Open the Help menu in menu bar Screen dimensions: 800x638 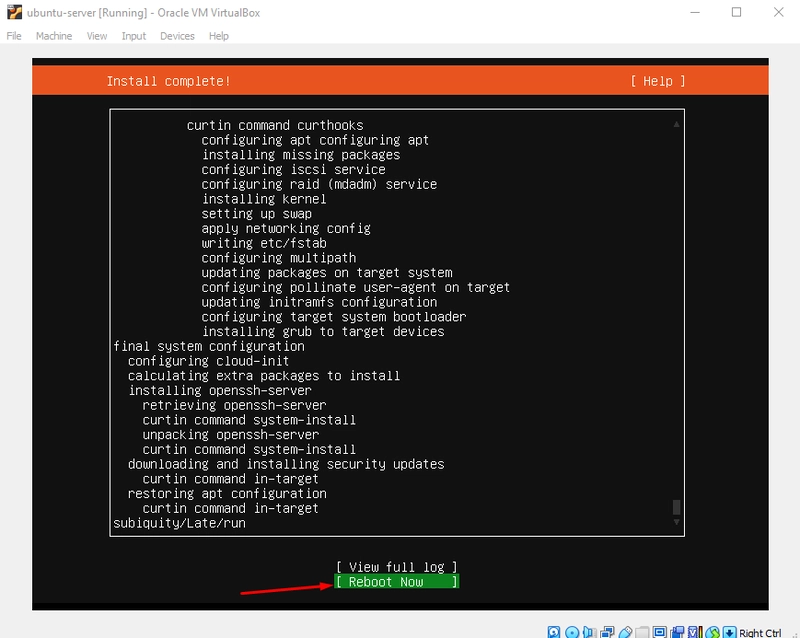tap(218, 36)
